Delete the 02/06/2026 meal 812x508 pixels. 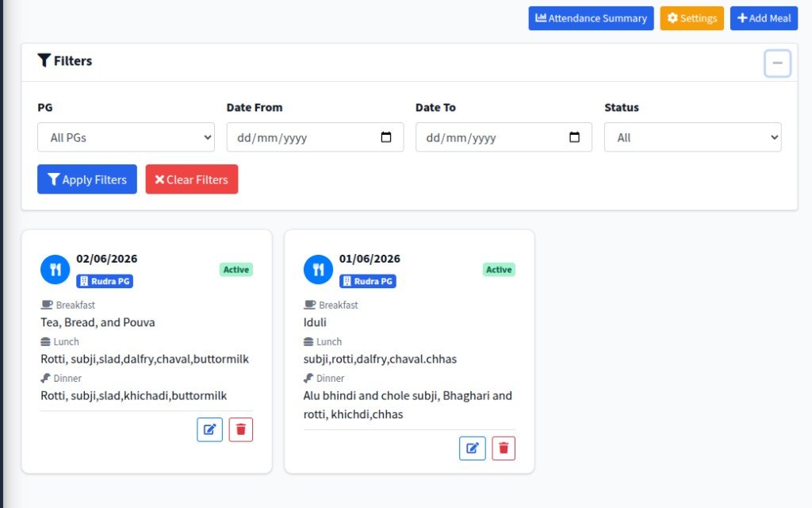tap(241, 429)
